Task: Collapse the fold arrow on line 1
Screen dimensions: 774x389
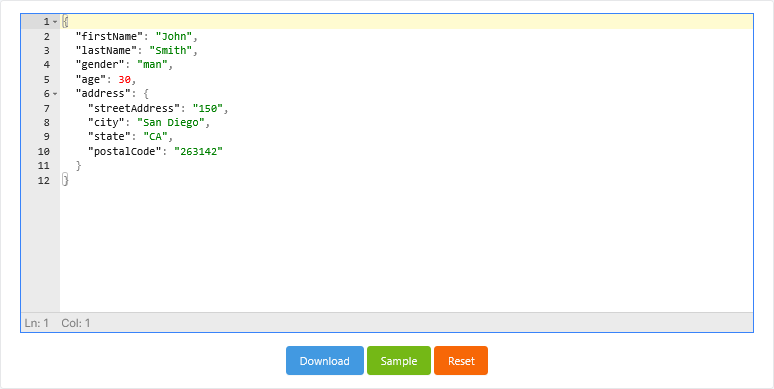Action: coord(55,22)
